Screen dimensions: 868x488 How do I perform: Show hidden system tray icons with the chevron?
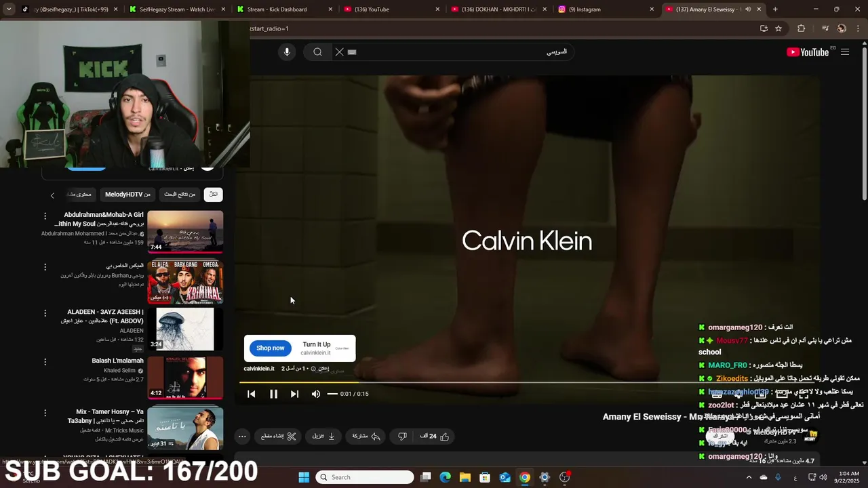(x=749, y=477)
